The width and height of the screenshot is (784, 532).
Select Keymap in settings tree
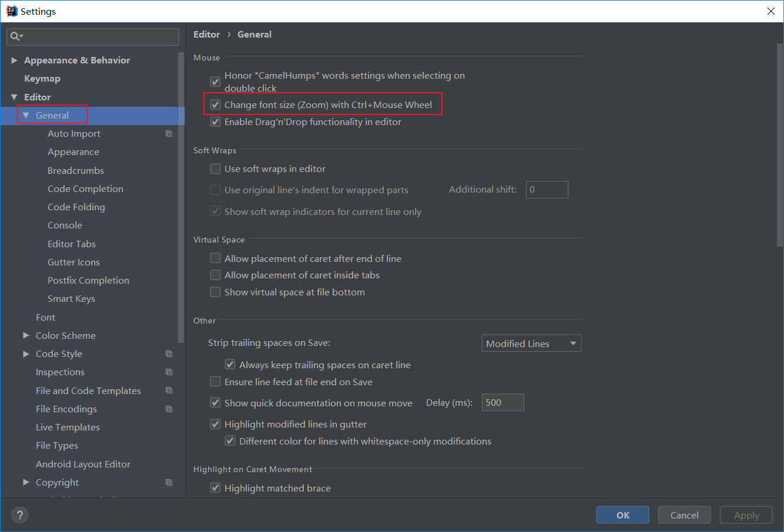tap(42, 79)
